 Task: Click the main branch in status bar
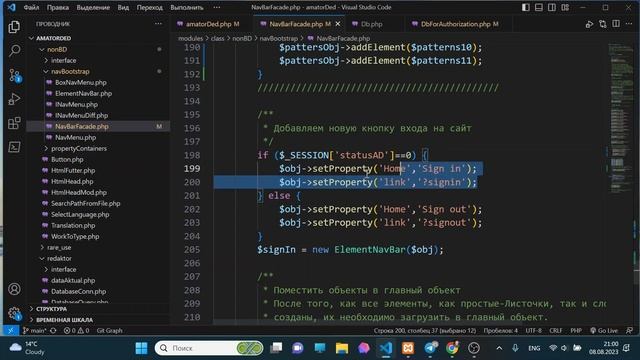click(x=35, y=330)
